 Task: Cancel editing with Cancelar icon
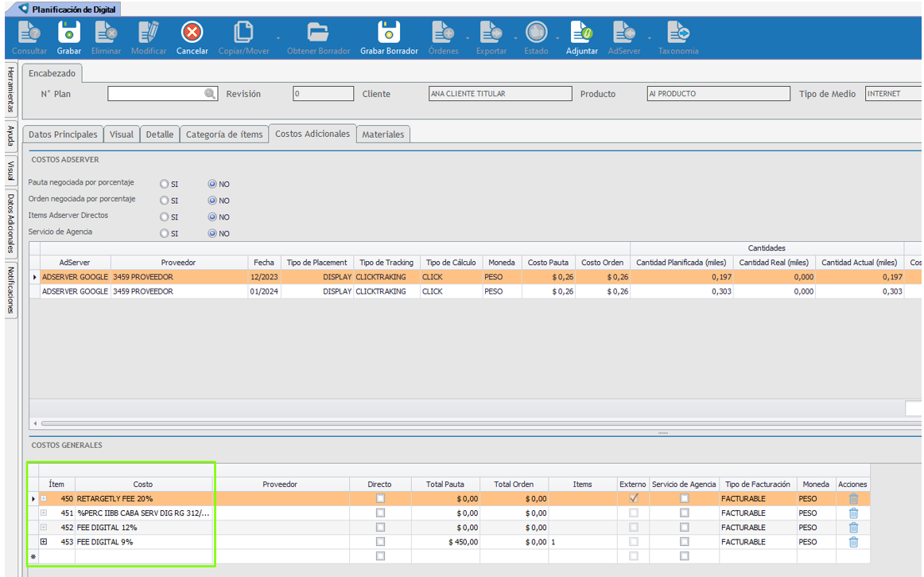pyautogui.click(x=192, y=33)
